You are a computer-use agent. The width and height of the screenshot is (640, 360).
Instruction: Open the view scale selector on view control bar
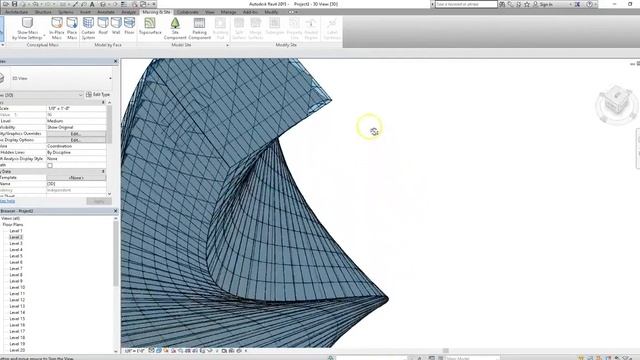click(x=135, y=351)
